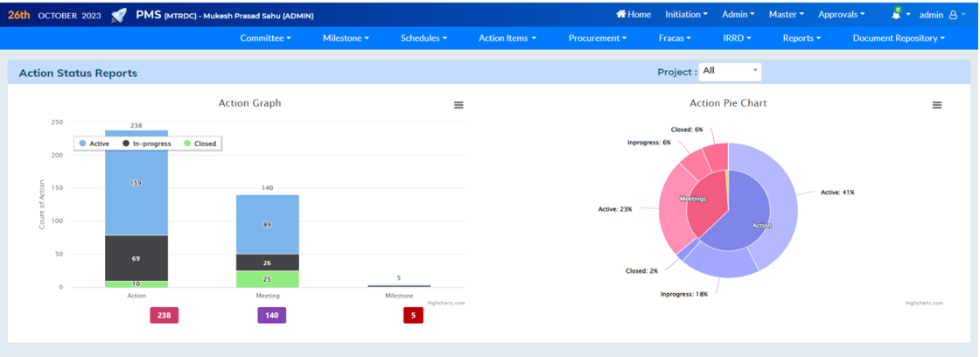Expand the Initiation dropdown menu
Screen dimensions: 980x357
point(686,14)
